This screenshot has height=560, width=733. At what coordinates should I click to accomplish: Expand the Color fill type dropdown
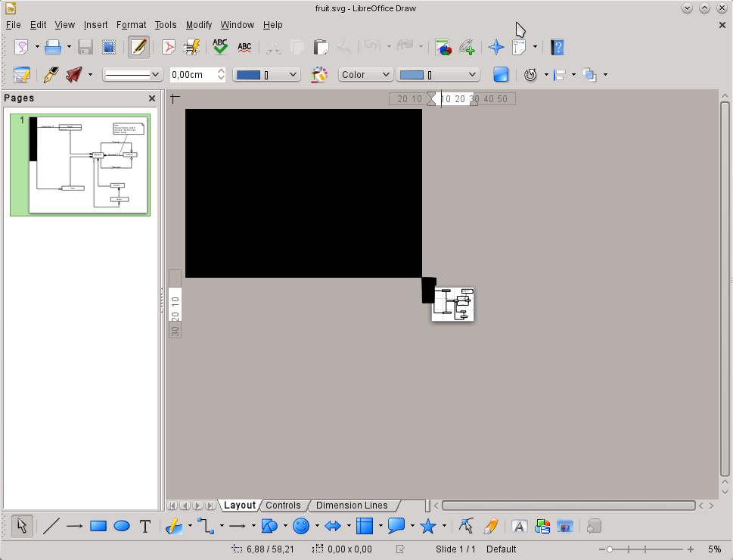[366, 74]
